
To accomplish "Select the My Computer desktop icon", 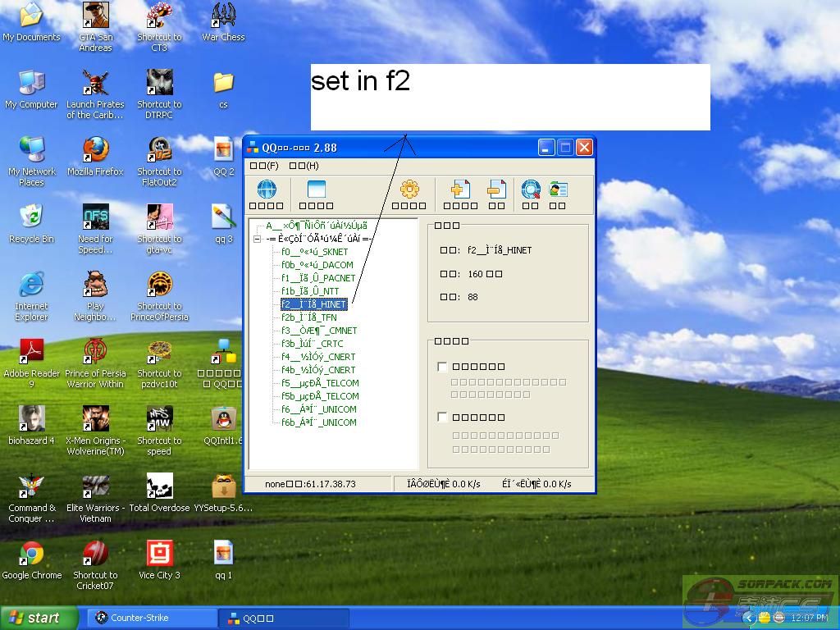I will 31,89.
